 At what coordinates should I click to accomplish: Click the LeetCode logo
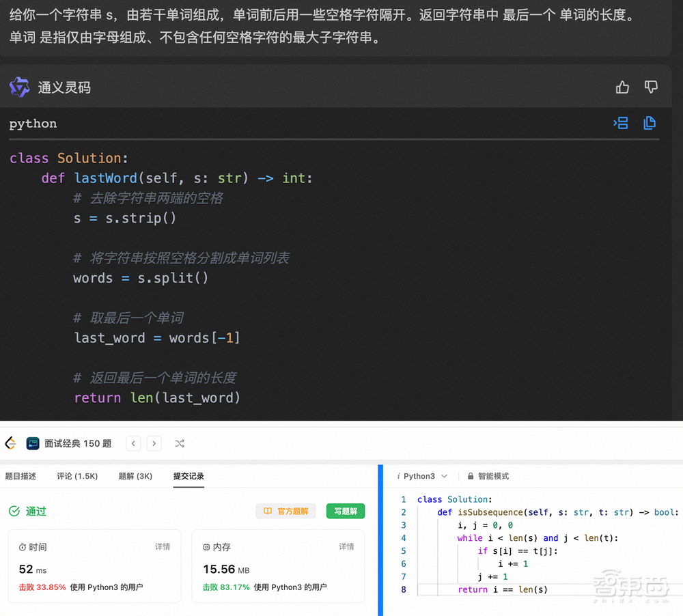(x=10, y=443)
